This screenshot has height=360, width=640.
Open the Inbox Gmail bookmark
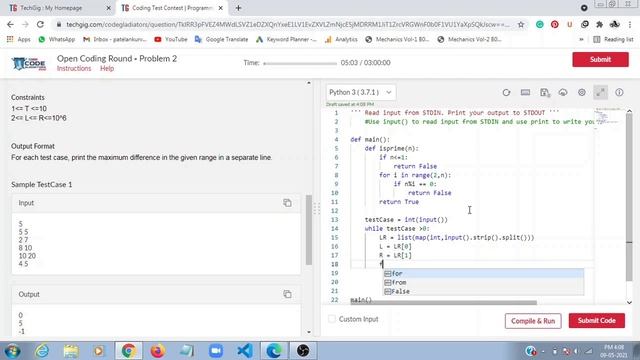[x=115, y=40]
